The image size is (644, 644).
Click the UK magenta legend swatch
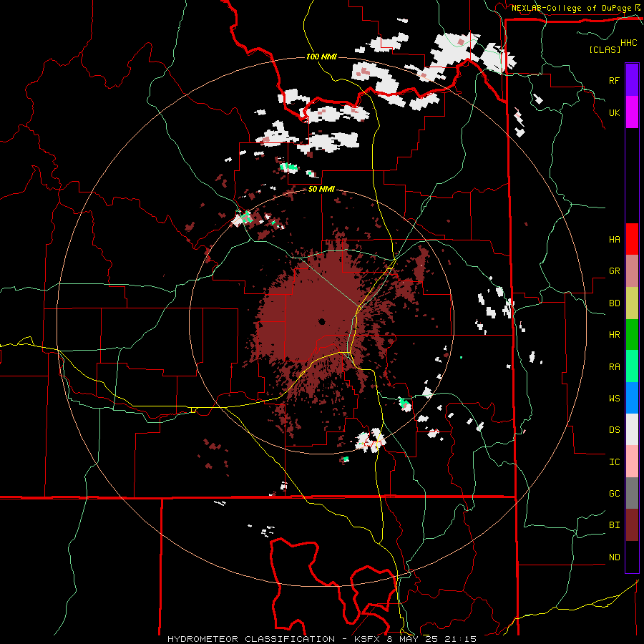(632, 112)
